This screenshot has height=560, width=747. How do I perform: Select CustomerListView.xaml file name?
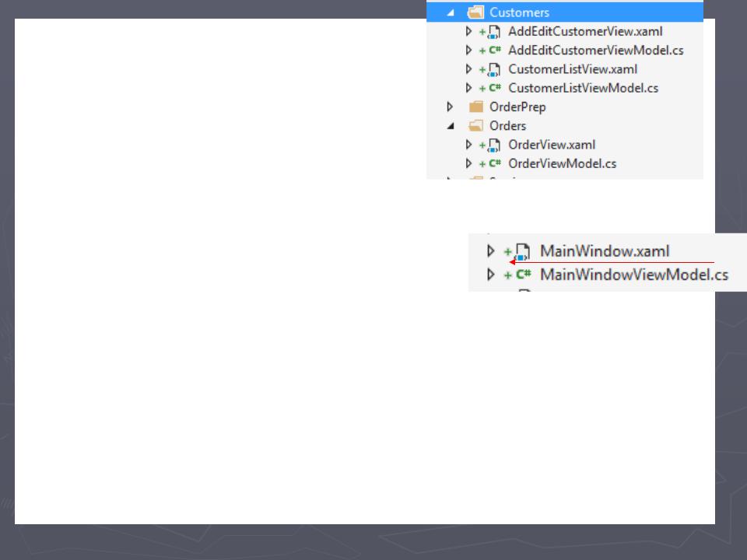(573, 69)
